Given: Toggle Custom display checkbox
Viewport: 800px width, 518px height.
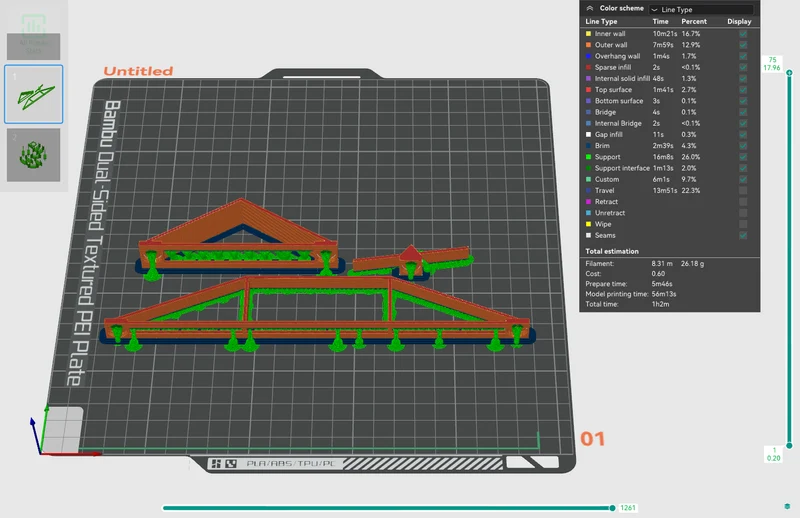Looking at the screenshot, I should (x=743, y=180).
